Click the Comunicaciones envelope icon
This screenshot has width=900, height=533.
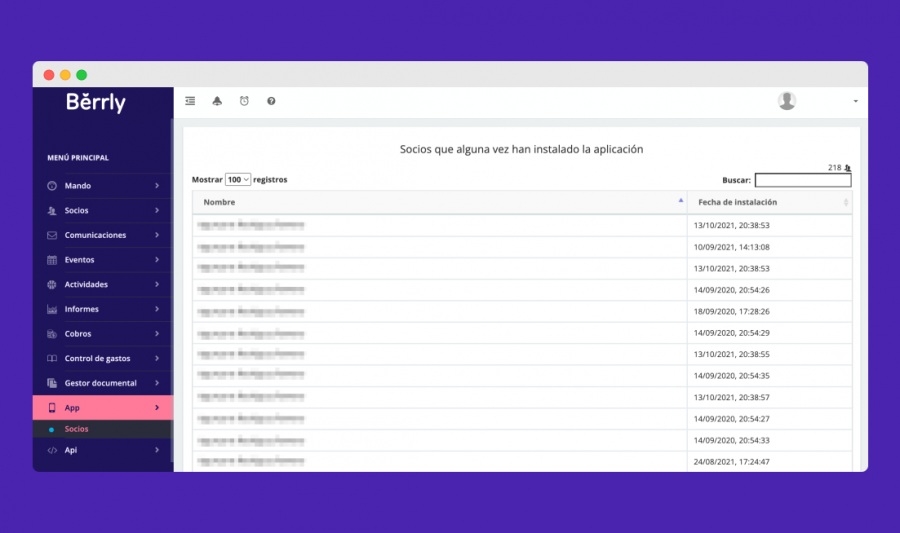pos(52,235)
